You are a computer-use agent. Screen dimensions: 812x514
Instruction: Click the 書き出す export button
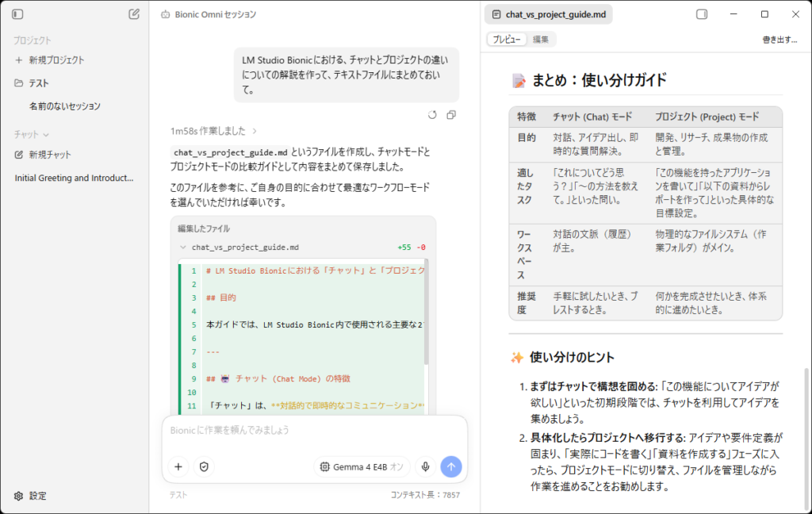coord(780,40)
